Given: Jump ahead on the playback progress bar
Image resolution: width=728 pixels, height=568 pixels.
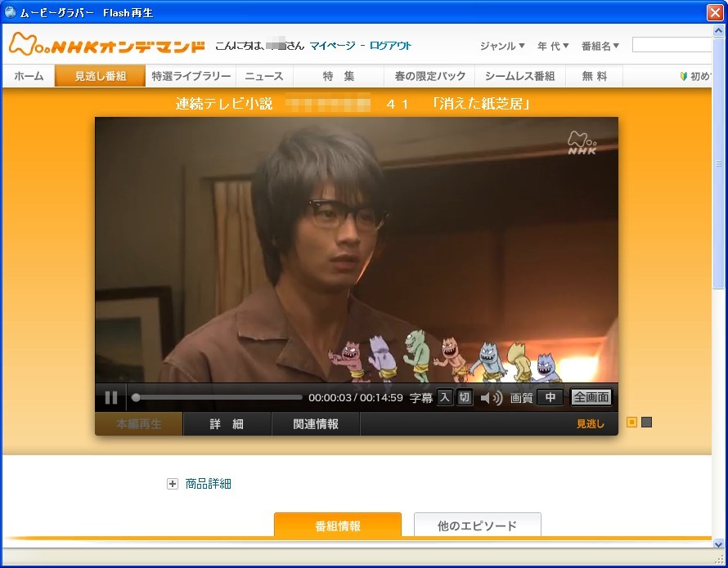Looking at the screenshot, I should click(x=218, y=398).
